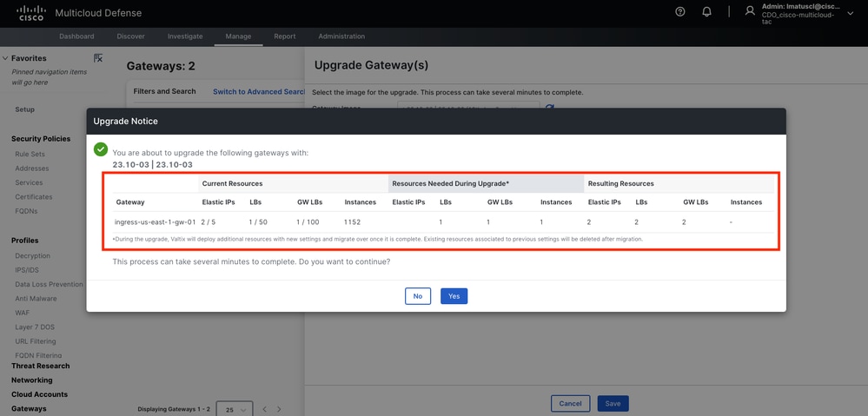Screen dimensions: 868x416
Task: Collapse the Favorites section
Action: [5, 58]
